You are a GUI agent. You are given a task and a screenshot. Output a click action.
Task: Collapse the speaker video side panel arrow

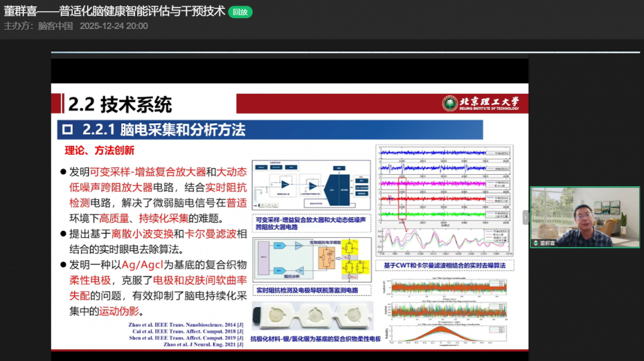pyautogui.click(x=526, y=217)
